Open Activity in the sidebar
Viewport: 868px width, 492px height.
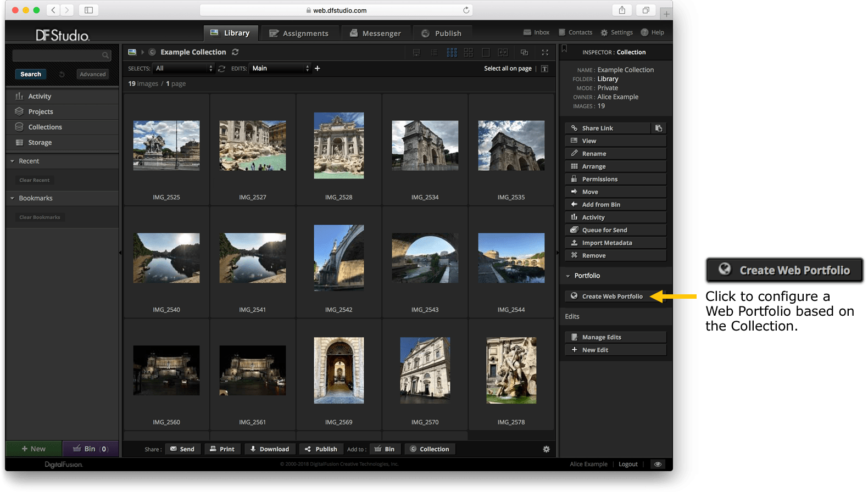[62, 96]
